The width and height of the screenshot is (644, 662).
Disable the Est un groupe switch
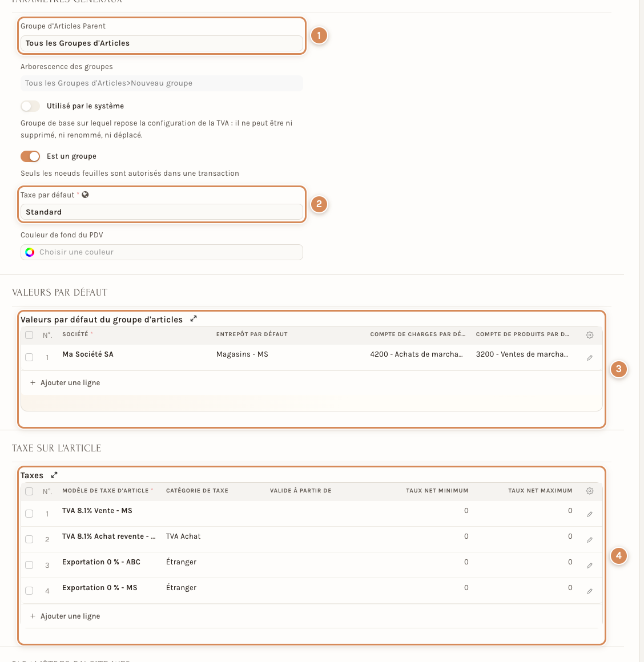[x=30, y=156]
